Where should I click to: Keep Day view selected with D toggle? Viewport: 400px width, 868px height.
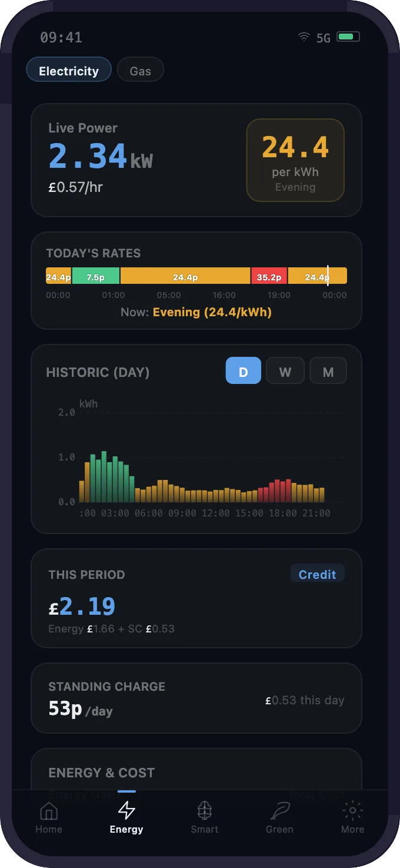click(243, 370)
